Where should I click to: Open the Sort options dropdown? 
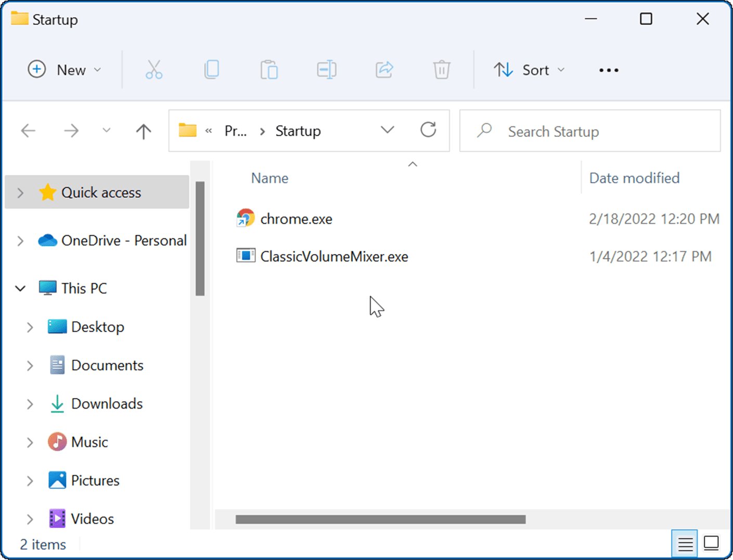[529, 70]
